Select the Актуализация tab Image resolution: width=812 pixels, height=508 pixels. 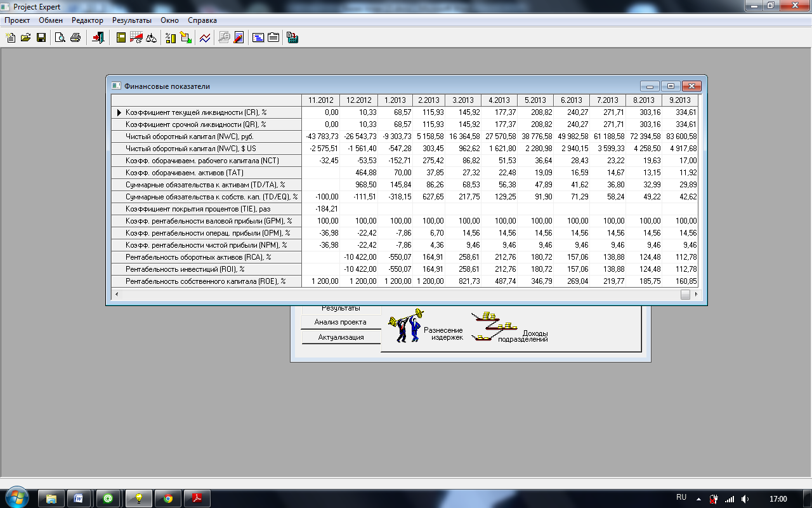(x=341, y=337)
